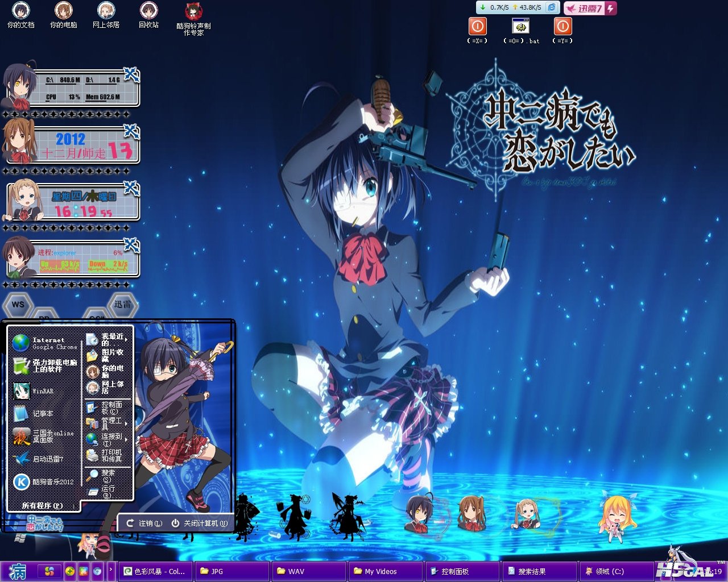Viewport: 728px width, 582px height.
Task: Launch 三国杀online桌面版 from the Start menu
Action: click(x=45, y=436)
